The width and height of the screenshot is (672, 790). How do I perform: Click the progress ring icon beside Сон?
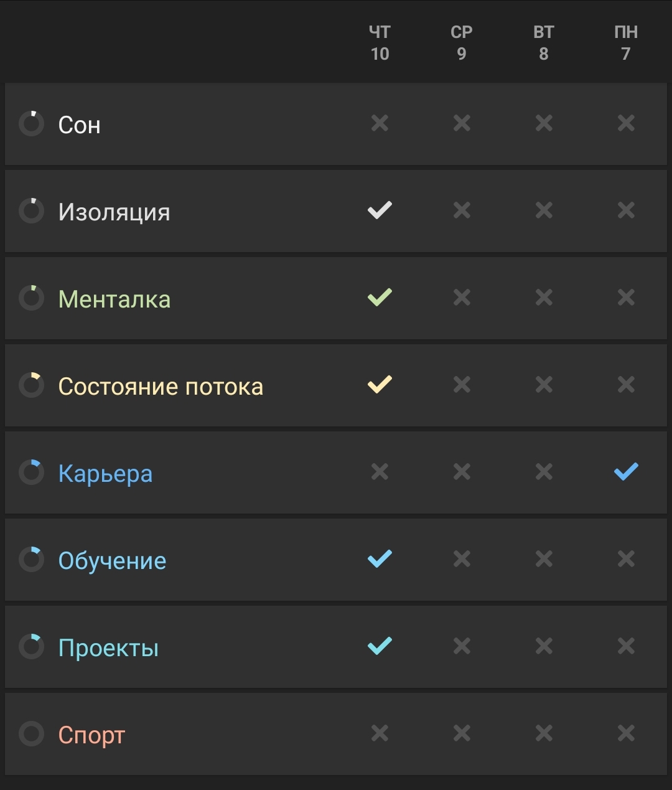[31, 124]
